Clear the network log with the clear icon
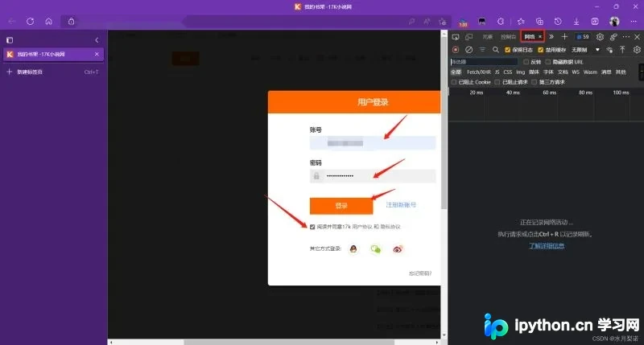The width and height of the screenshot is (644, 345). (x=469, y=50)
